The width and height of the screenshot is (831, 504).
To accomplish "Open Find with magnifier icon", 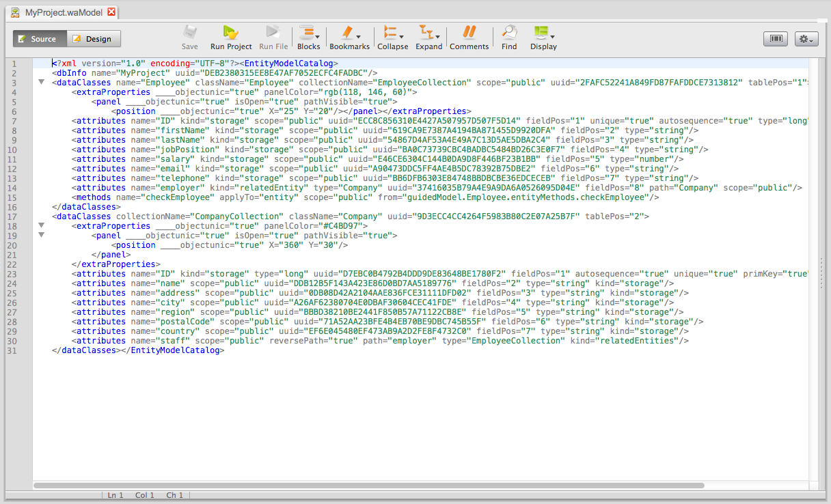I will [x=509, y=33].
